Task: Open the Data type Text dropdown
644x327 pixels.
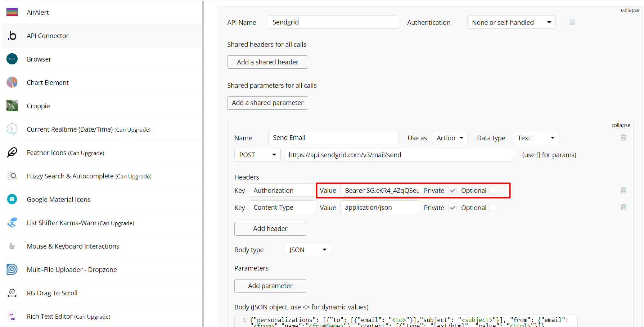Action: click(536, 138)
